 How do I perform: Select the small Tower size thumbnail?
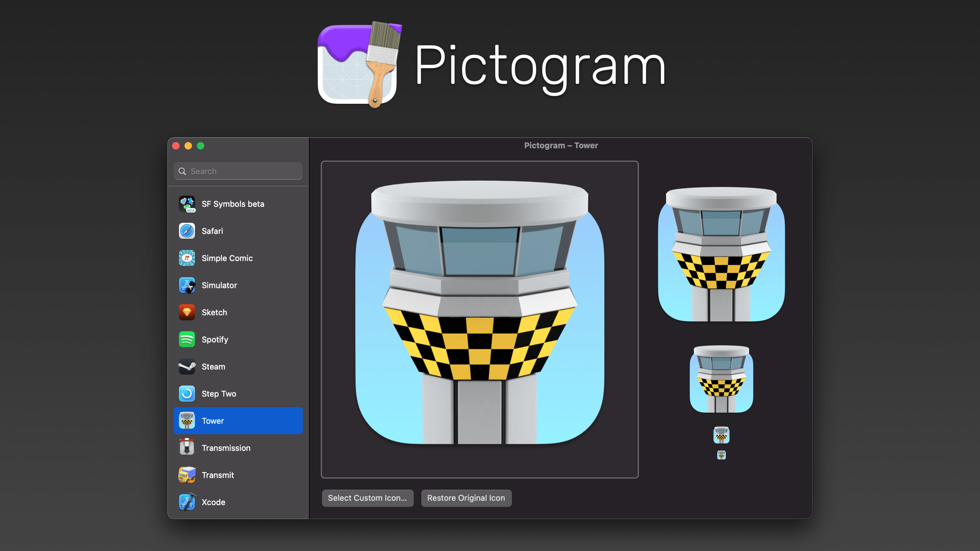tap(721, 435)
